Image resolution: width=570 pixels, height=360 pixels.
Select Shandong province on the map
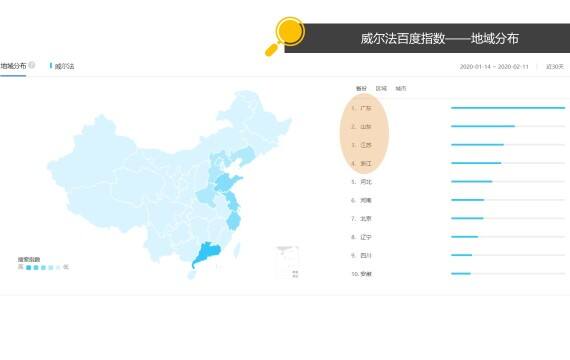tap(228, 182)
